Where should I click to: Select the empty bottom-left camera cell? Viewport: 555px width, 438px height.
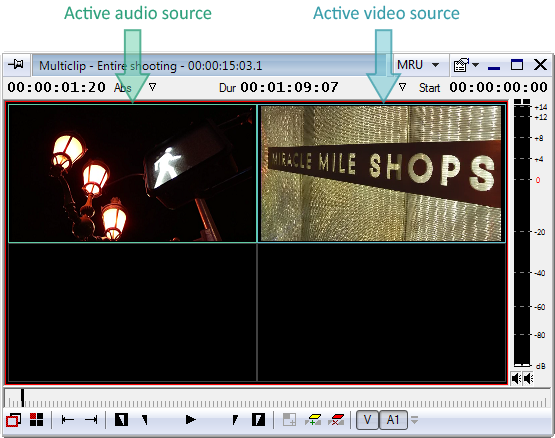tap(132, 312)
